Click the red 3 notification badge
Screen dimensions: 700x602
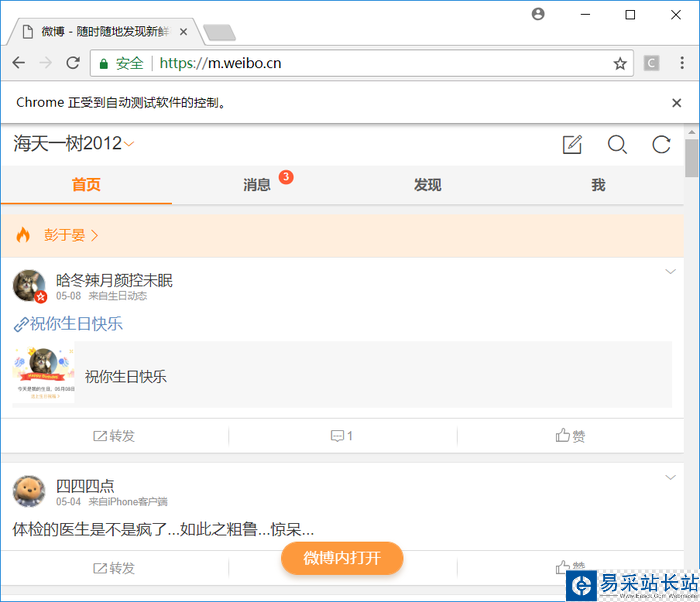(286, 177)
